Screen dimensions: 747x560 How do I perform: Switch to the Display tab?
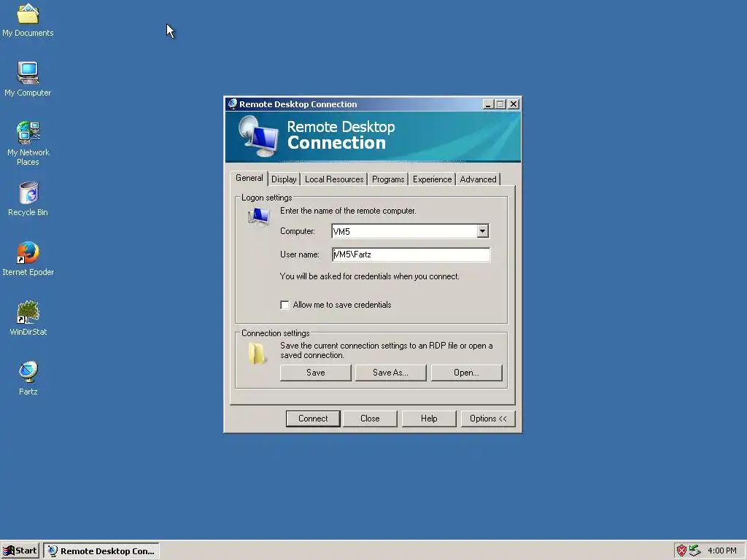point(284,179)
